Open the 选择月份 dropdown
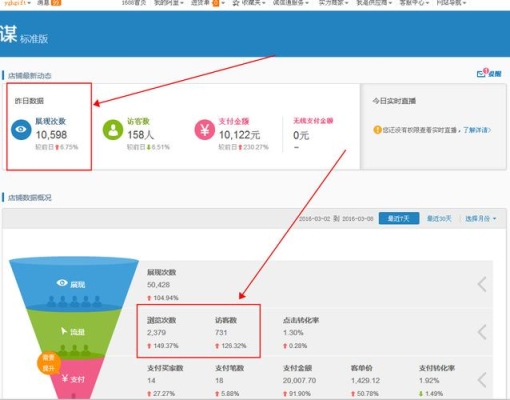Image resolution: width=510 pixels, height=400 pixels. [481, 219]
